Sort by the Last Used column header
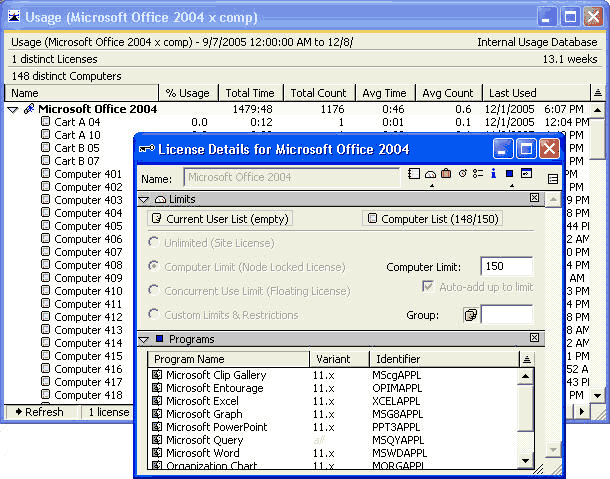 (x=536, y=93)
